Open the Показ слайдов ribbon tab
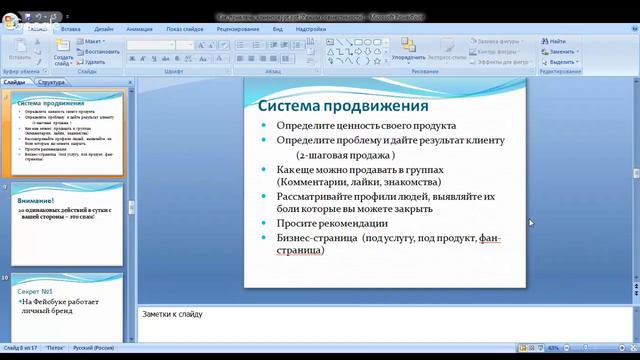Screen dimensions: 640x360 184,29
